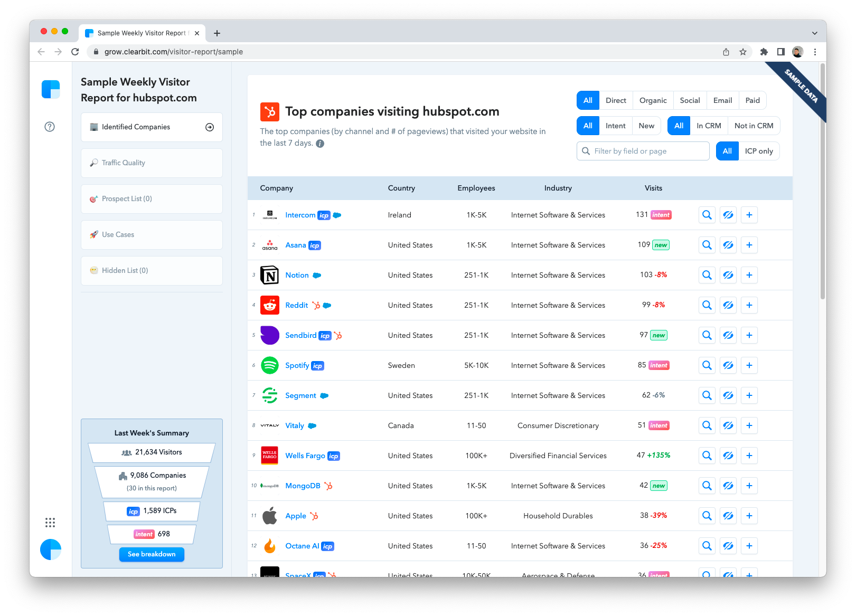856x616 pixels.
Task: Open the Spotify company link
Action: [297, 365]
